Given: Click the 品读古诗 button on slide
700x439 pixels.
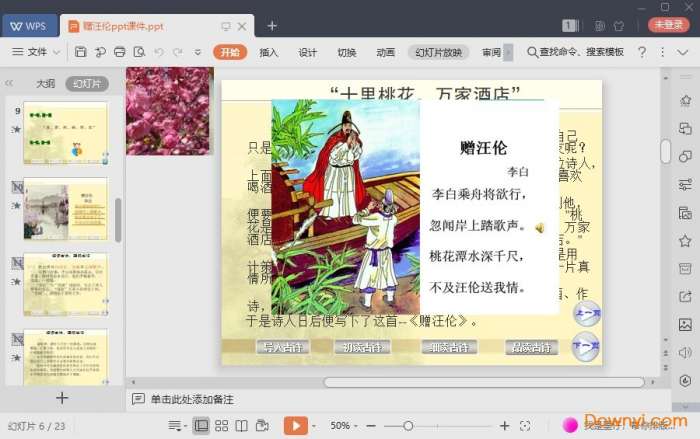Looking at the screenshot, I should [x=531, y=347].
